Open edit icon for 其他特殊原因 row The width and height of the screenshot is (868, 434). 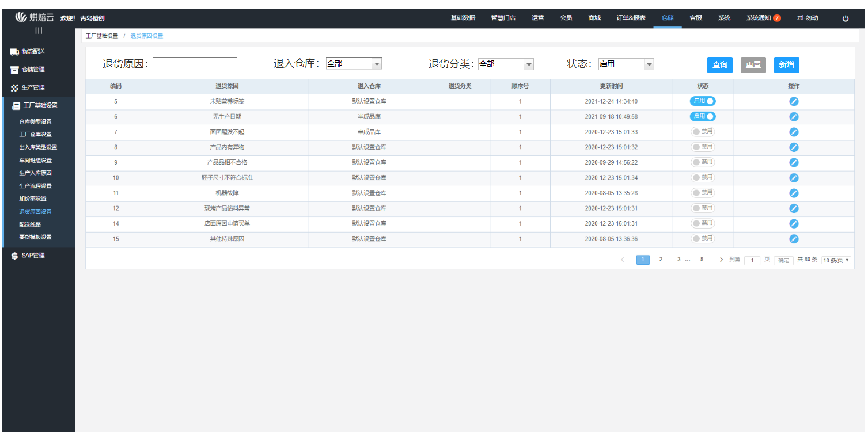coord(793,239)
